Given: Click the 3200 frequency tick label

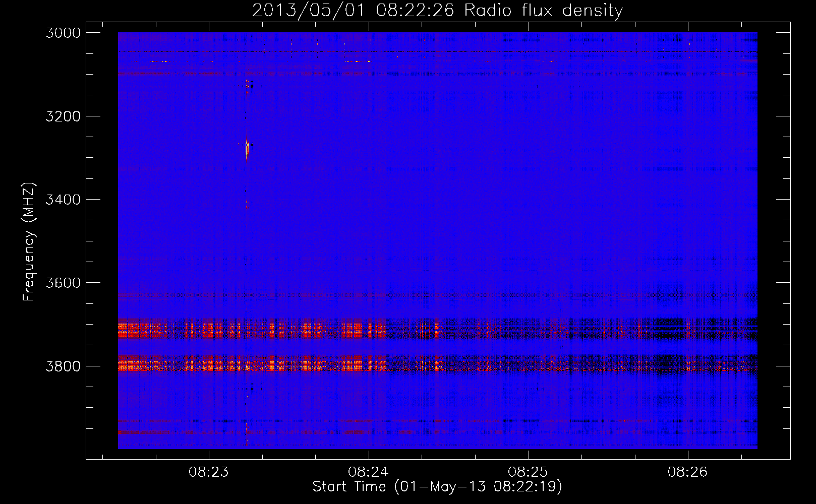Looking at the screenshot, I should point(63,116).
